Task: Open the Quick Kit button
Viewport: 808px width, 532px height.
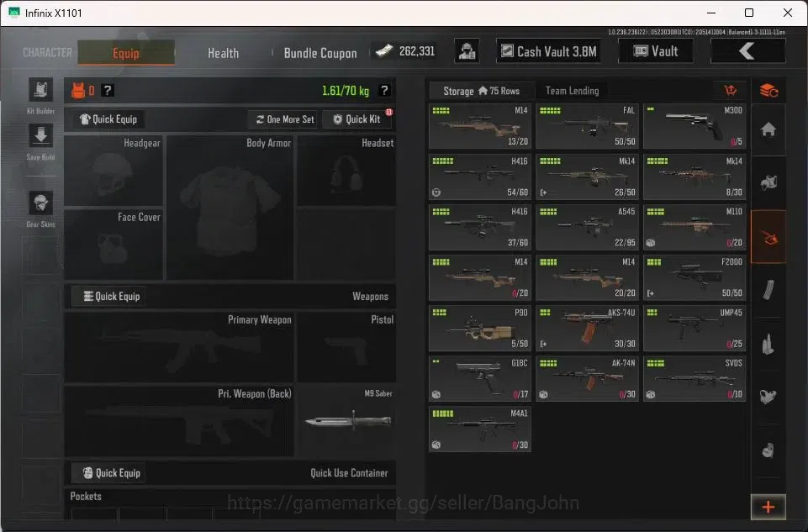Action: (x=357, y=119)
